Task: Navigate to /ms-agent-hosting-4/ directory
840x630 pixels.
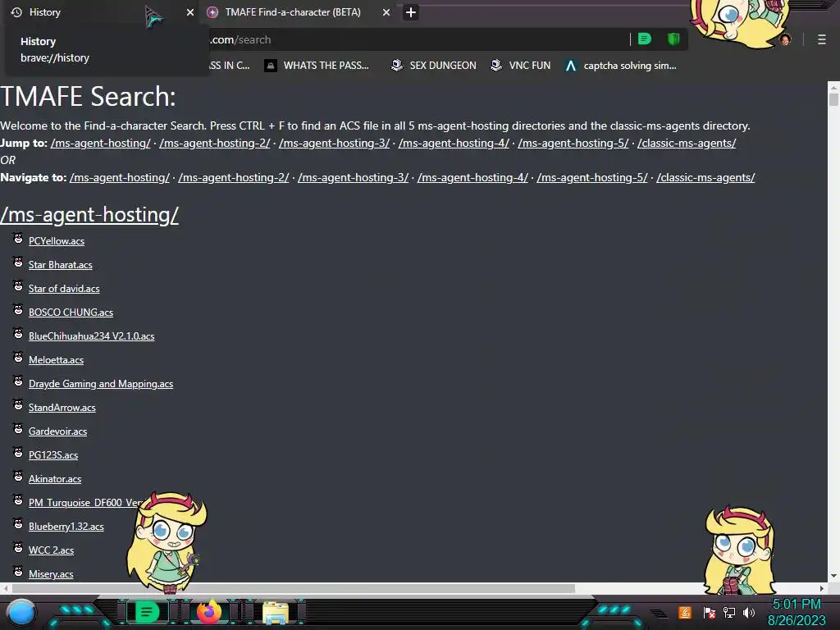Action: coord(472,177)
